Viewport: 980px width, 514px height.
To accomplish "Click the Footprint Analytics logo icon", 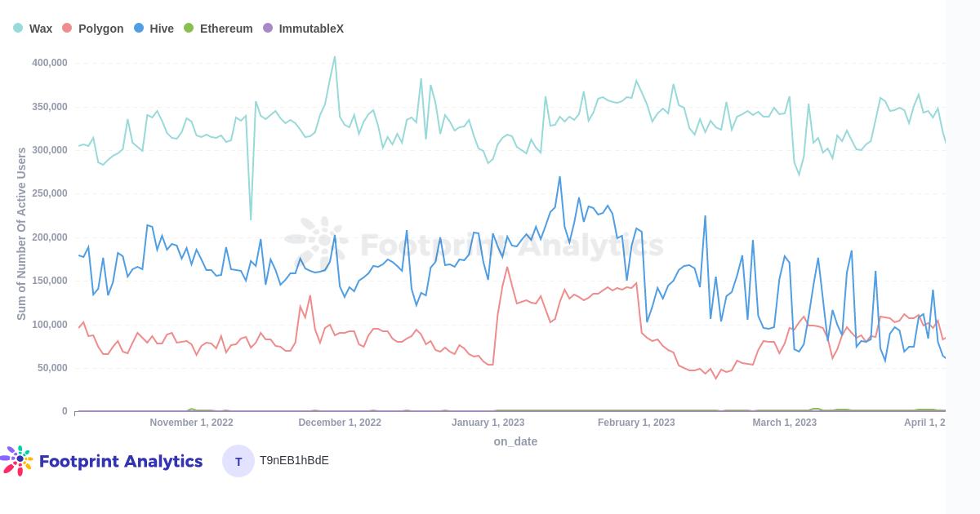I will [17, 461].
